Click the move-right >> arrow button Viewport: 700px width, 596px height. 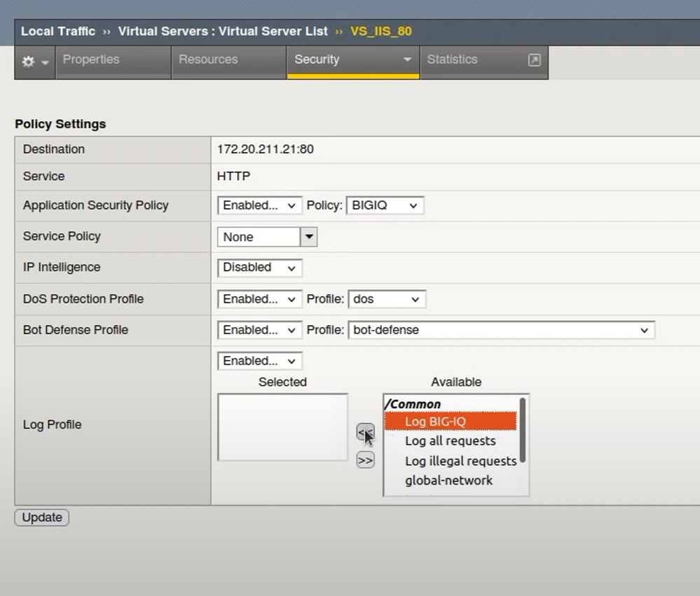[x=365, y=460]
